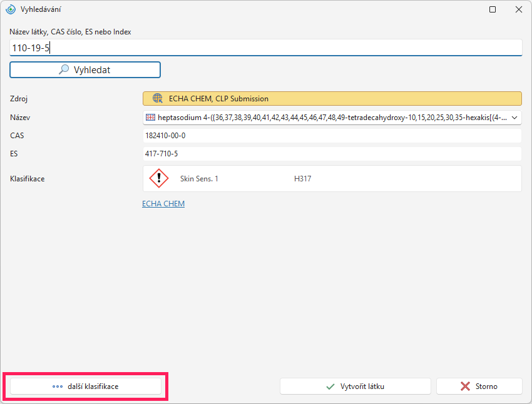This screenshot has width=532, height=404.
Task: Maximize the Vyhledávání window
Action: pyautogui.click(x=493, y=9)
